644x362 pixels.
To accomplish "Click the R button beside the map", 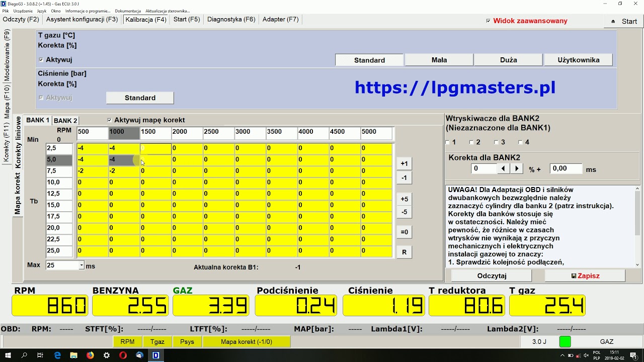I will tap(404, 252).
